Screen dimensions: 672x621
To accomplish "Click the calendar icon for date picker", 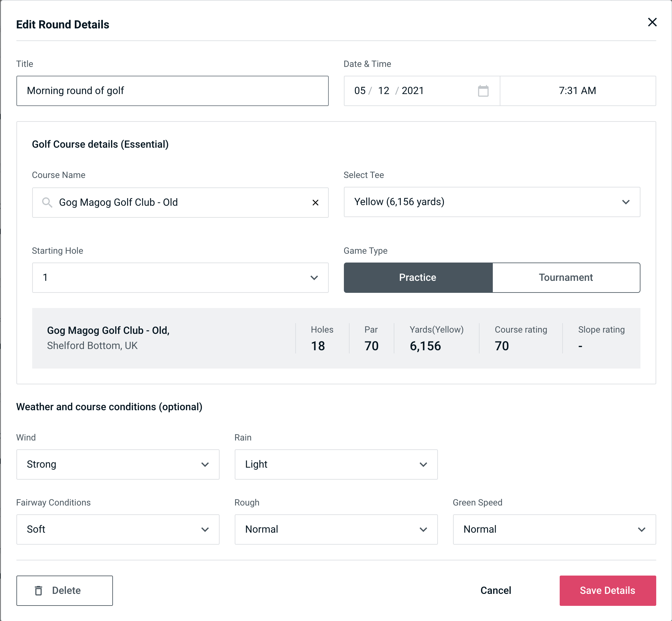I will tap(484, 91).
